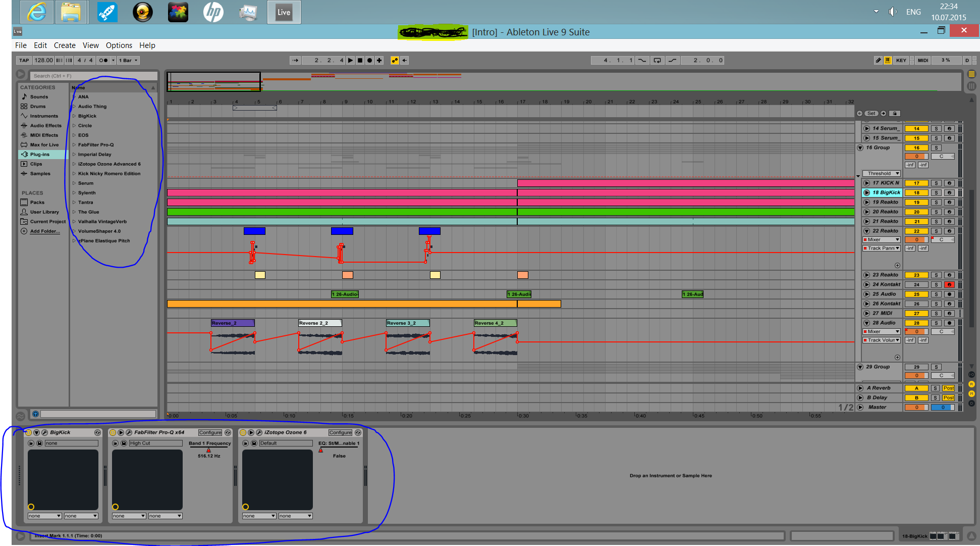980x546 pixels.
Task: Click the MIDI map mode button
Action: click(923, 60)
